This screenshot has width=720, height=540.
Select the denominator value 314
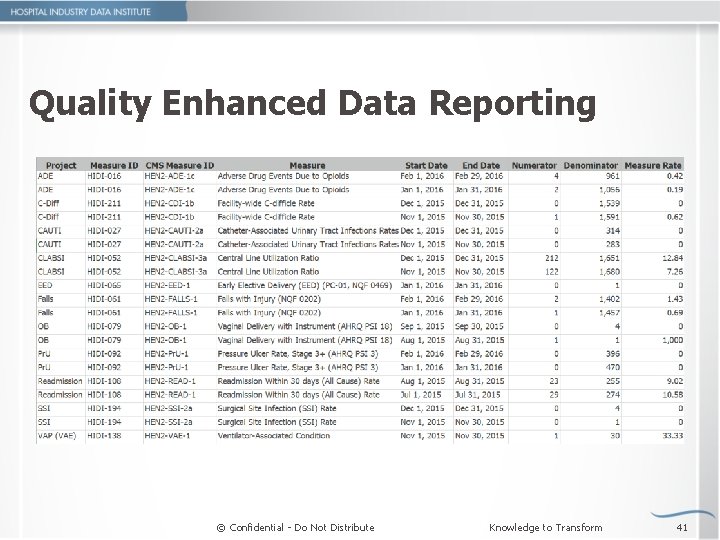click(x=613, y=231)
